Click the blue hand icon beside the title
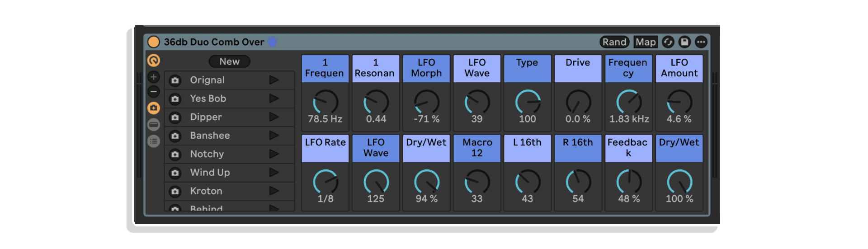Viewport: 868px width, 249px height. [x=272, y=42]
